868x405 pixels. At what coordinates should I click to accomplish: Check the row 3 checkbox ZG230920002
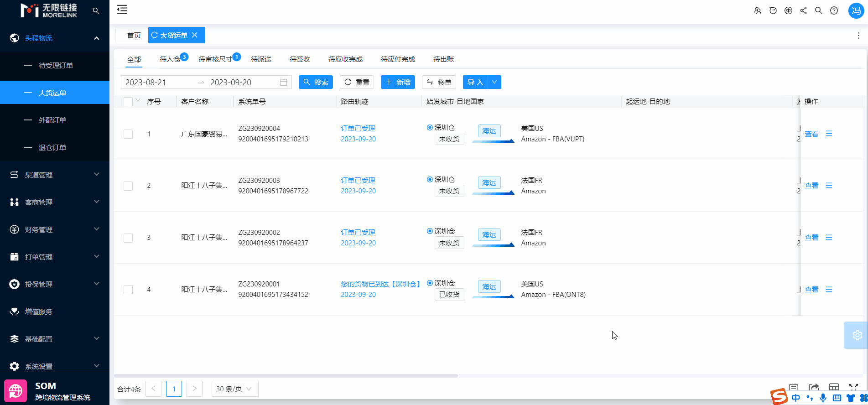tap(128, 238)
